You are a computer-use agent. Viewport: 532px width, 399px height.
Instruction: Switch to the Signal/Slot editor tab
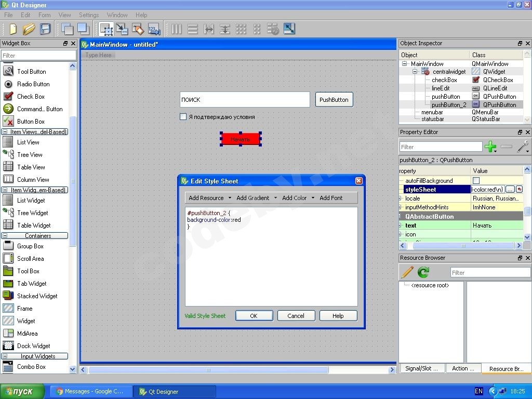tap(421, 368)
